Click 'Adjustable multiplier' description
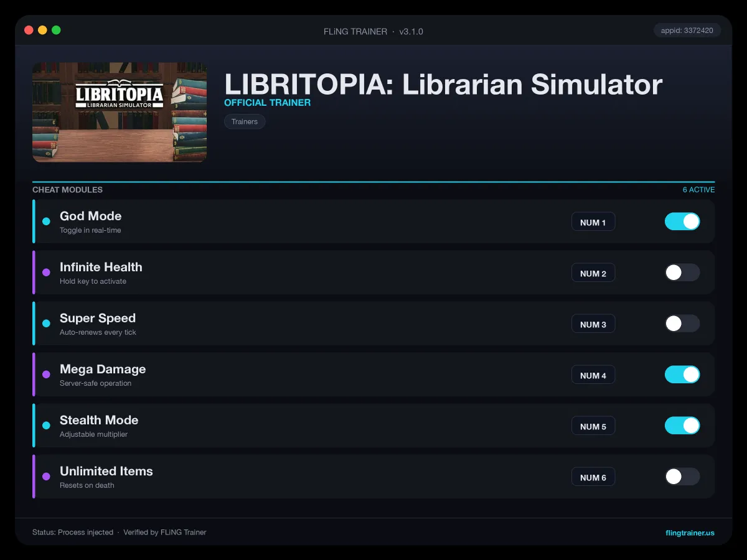The height and width of the screenshot is (560, 747). tap(93, 434)
